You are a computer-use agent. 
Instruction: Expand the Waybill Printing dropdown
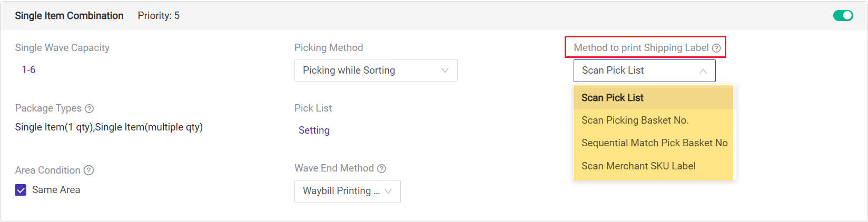click(x=347, y=191)
